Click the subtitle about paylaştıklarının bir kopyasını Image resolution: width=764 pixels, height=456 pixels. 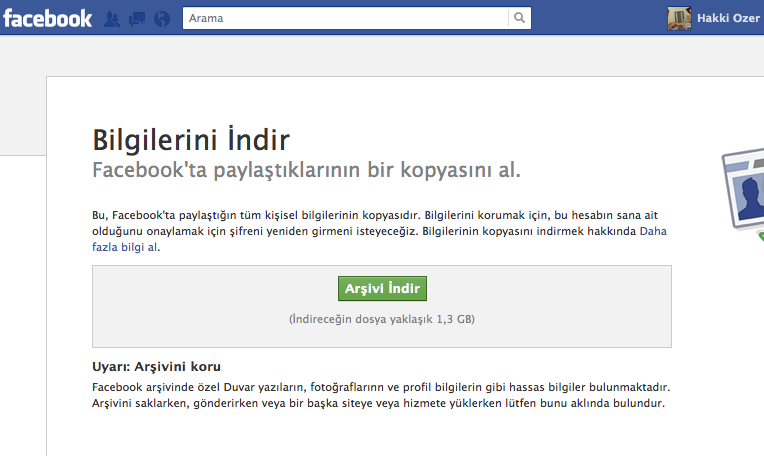(x=306, y=170)
